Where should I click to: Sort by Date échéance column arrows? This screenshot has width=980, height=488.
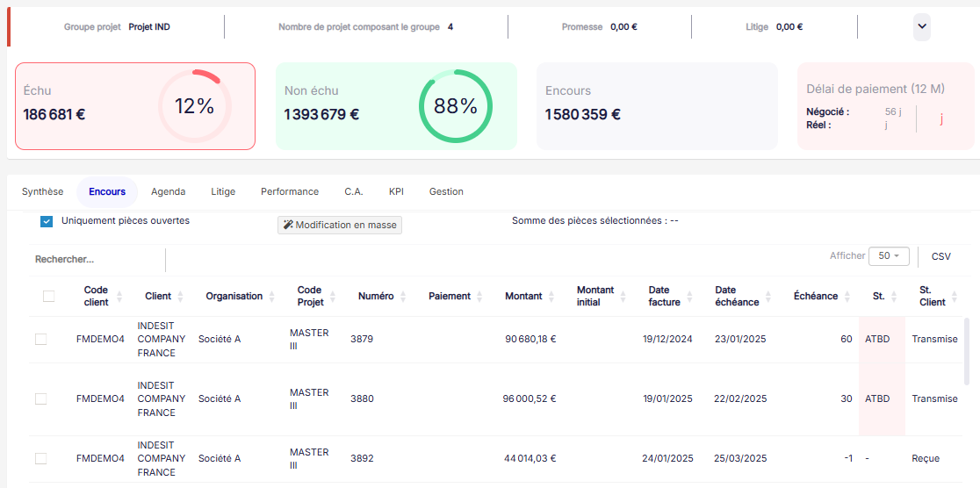768,297
